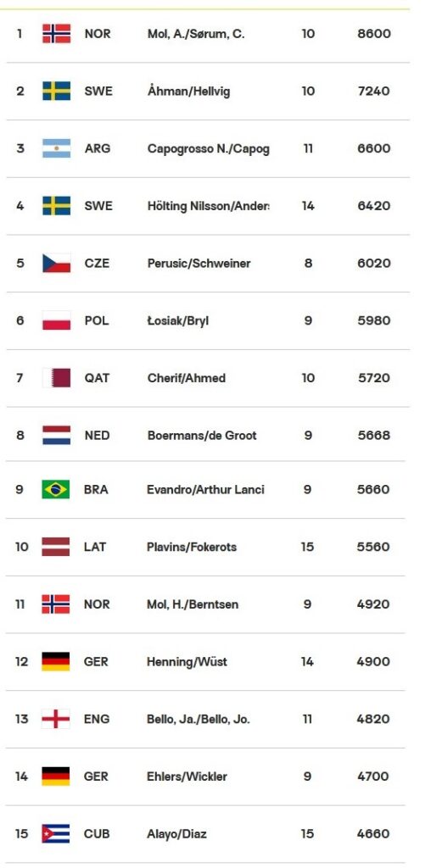
Task: Select Ehlers/Wickler team name
Action: tap(187, 776)
